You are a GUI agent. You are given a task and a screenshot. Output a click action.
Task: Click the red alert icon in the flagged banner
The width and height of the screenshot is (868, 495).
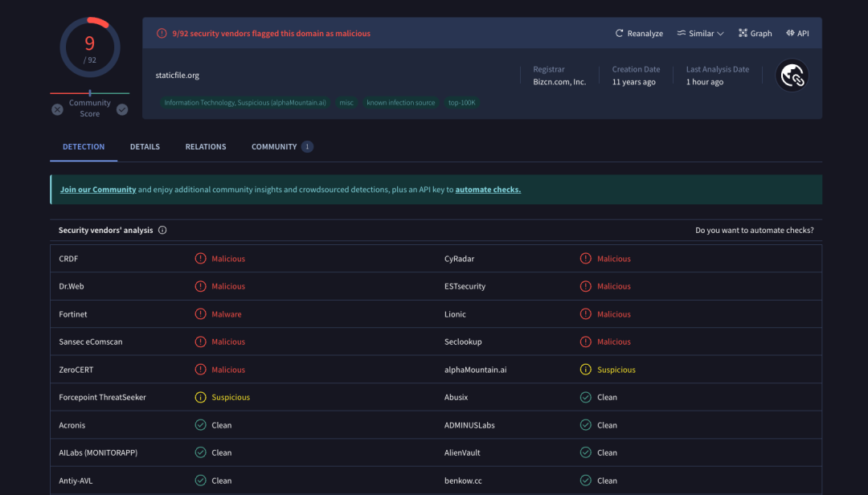(x=162, y=33)
